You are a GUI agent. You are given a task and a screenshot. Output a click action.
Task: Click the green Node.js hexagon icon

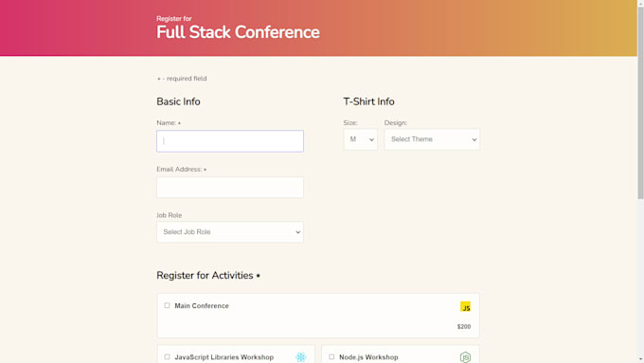465,356
